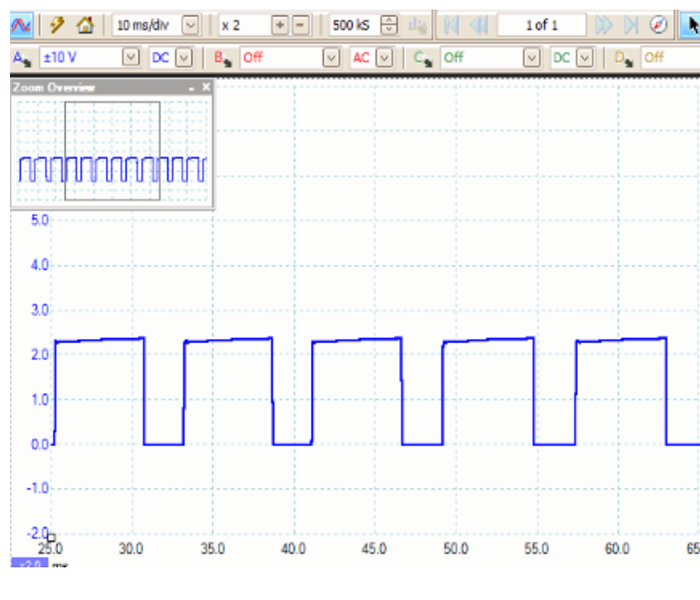Select the Scope Mode waveform icon
The height and width of the screenshot is (600, 700).
pos(21,25)
